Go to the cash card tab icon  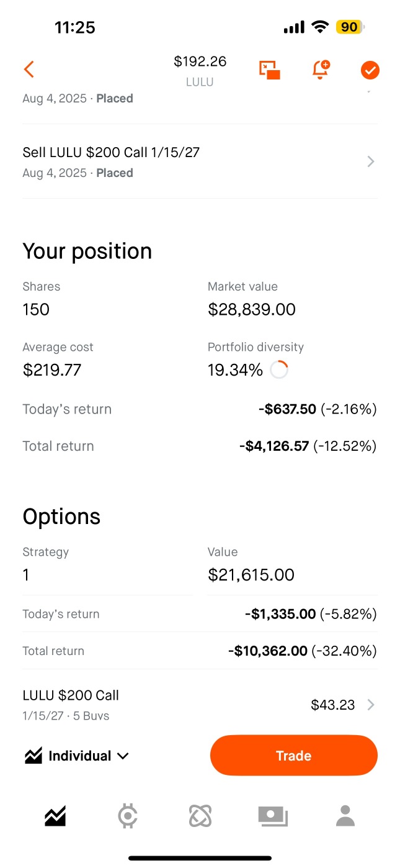pos(273,816)
